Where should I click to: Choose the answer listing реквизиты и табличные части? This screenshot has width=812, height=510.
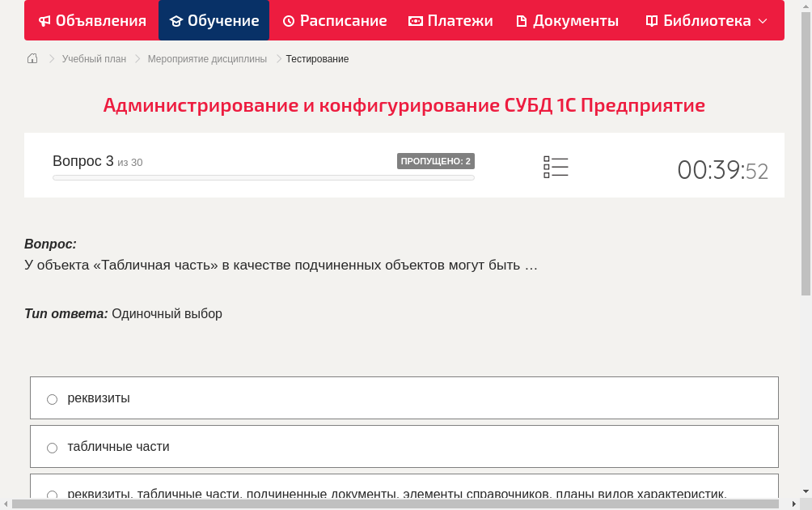(x=52, y=495)
